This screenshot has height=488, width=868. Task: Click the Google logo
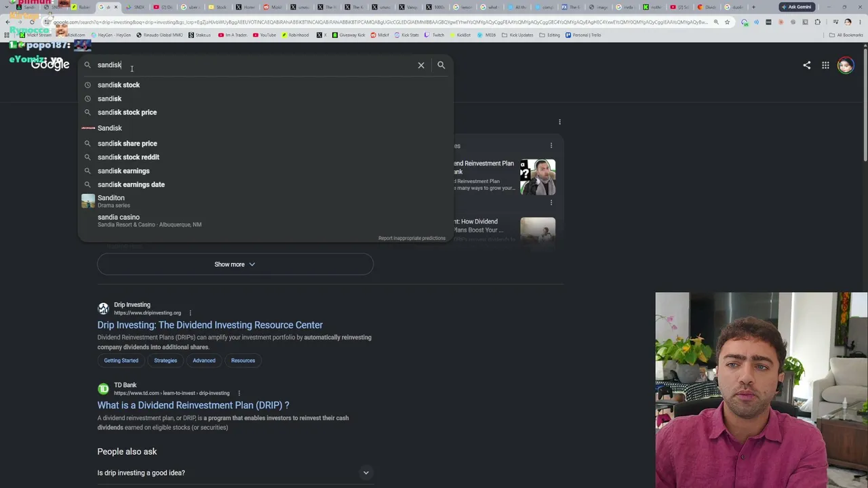coord(50,64)
